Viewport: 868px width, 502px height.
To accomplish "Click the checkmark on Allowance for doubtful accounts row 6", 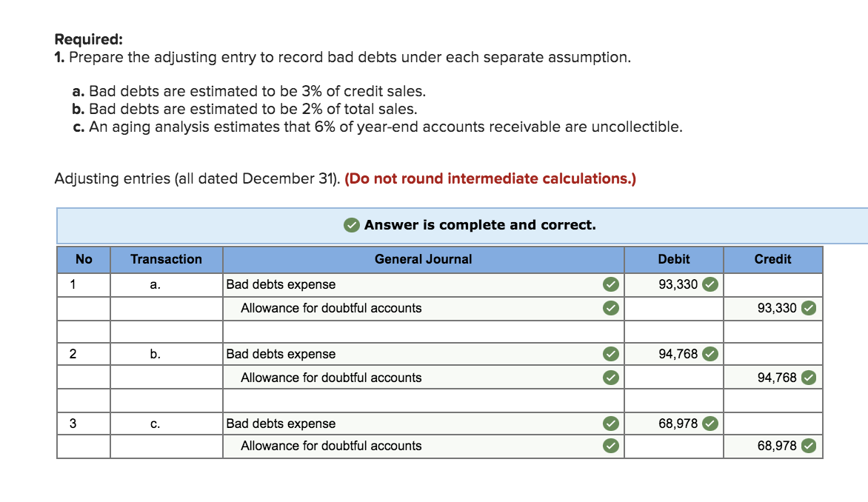I will pyautogui.click(x=611, y=446).
